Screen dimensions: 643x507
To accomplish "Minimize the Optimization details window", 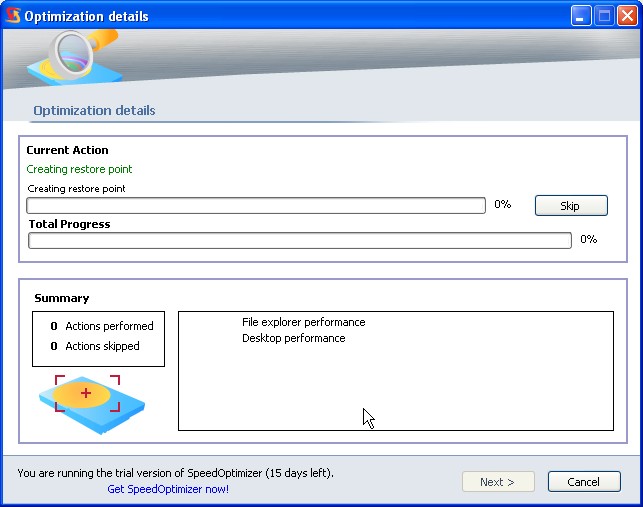I will [x=581, y=16].
